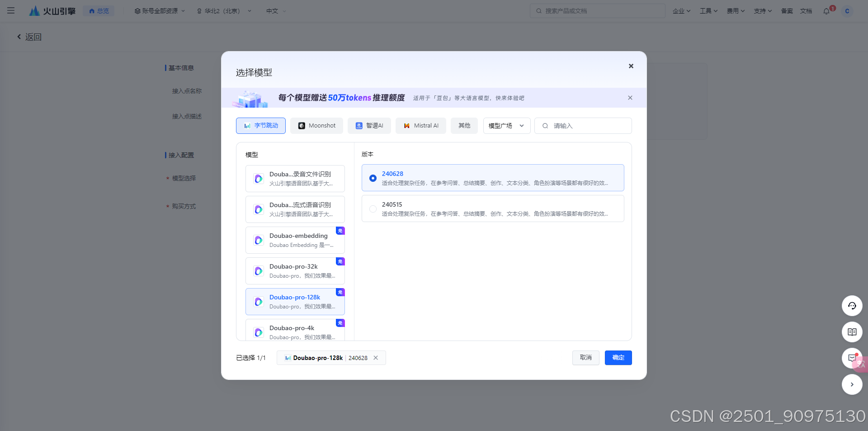Click the Doubao-pro-32k model logo icon
868x431 pixels.
tap(259, 271)
